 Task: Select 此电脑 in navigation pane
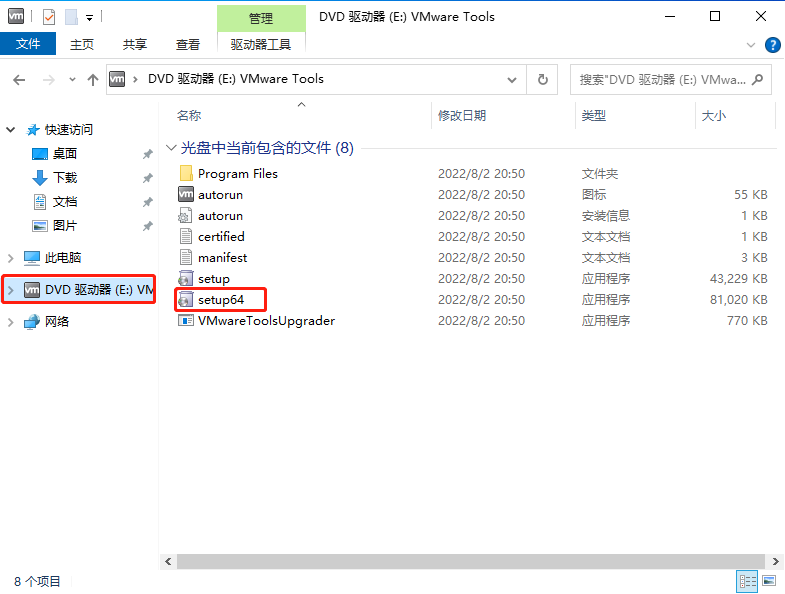63,258
